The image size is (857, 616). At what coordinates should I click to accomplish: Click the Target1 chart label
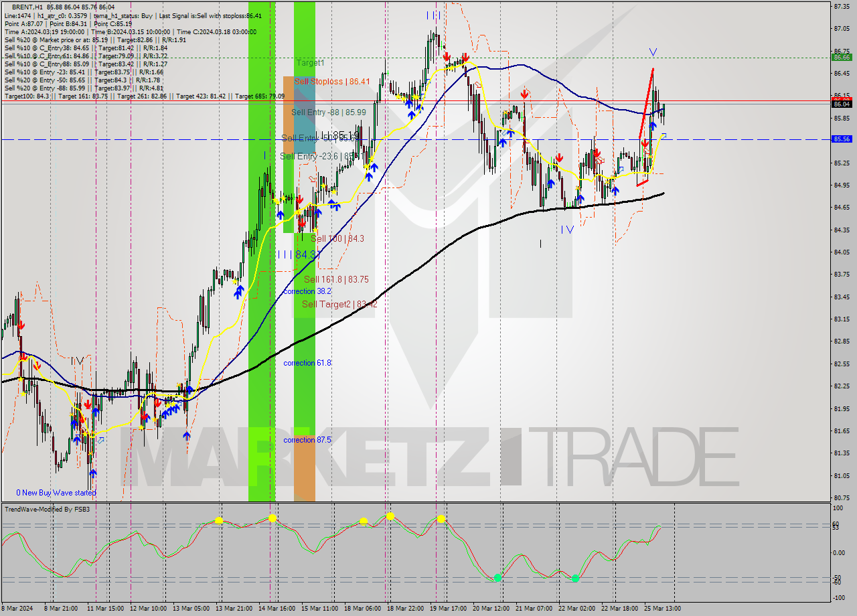(x=310, y=62)
